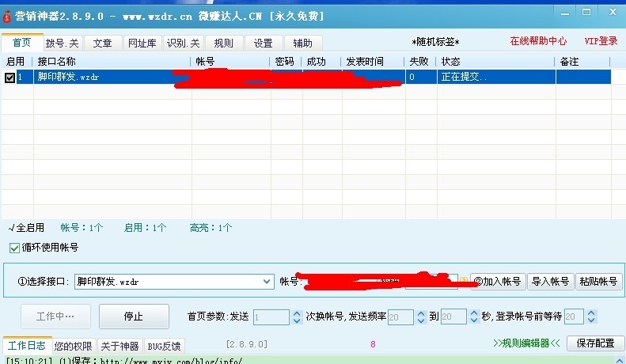
Task: Click the 发表时间 column header
Action: (x=373, y=62)
